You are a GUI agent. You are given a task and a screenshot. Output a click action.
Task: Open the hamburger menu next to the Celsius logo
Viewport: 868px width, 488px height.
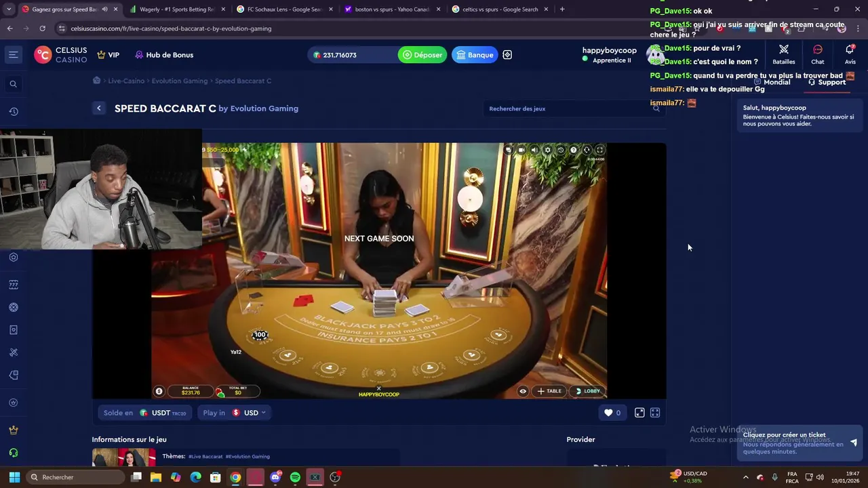click(x=13, y=55)
